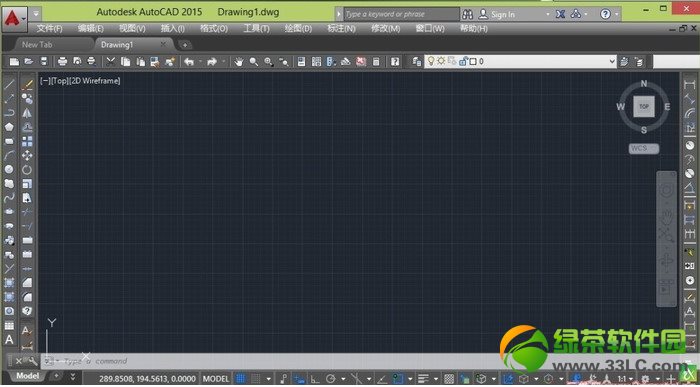Open the Layer Properties Manager
This screenshot has width=700, height=387.
tap(417, 62)
